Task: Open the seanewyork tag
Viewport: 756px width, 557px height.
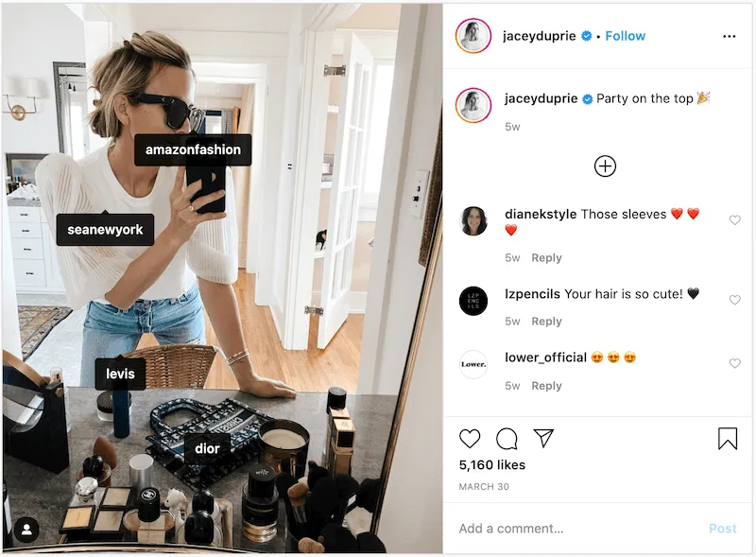Action: point(105,229)
